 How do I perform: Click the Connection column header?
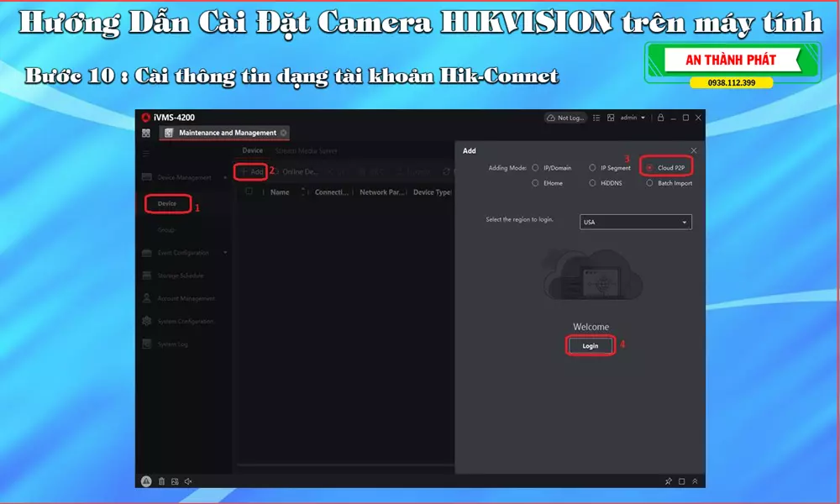click(332, 192)
